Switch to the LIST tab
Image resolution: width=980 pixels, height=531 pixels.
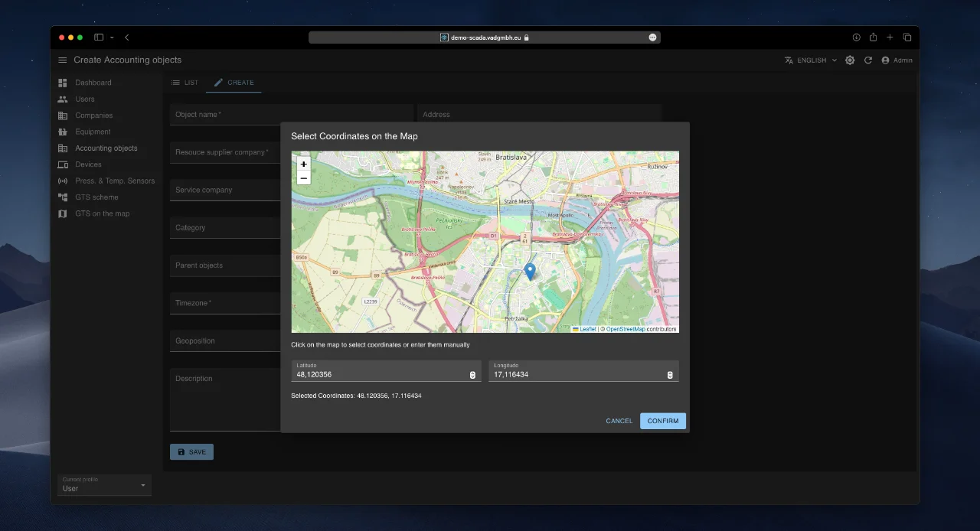[185, 83]
